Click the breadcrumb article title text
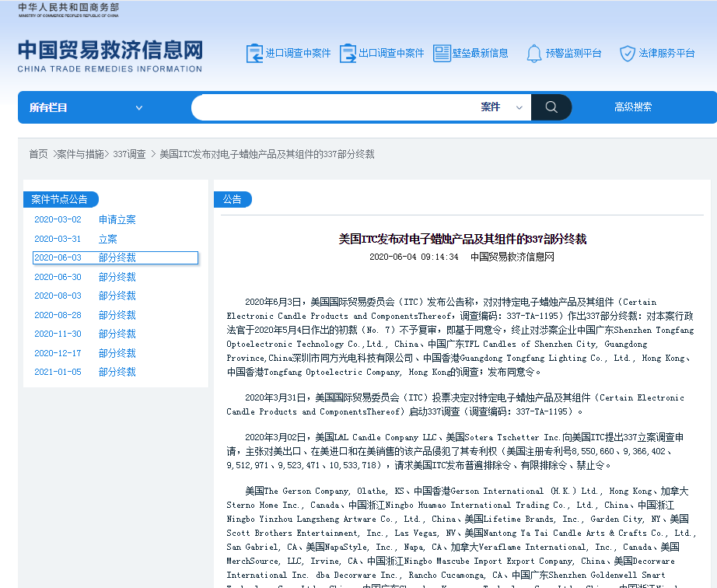The width and height of the screenshot is (717, 588). click(267, 154)
